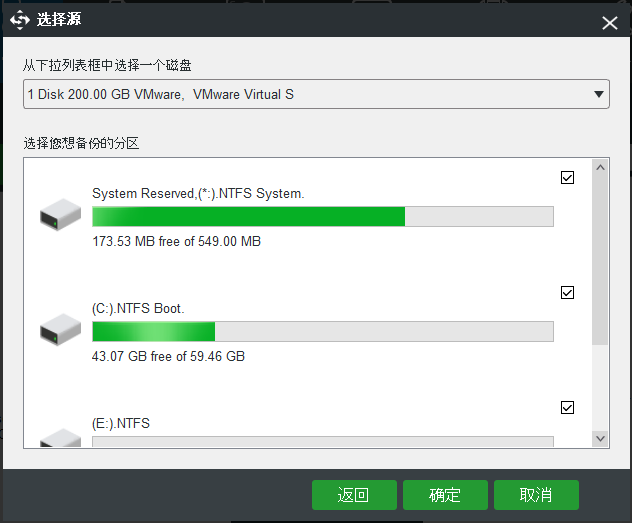Click the C: Boot partition drive icon
Image resolution: width=632 pixels, height=523 pixels.
pos(60,330)
